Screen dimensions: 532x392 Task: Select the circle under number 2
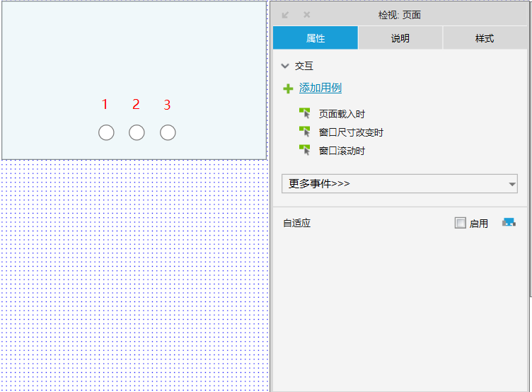(137, 132)
